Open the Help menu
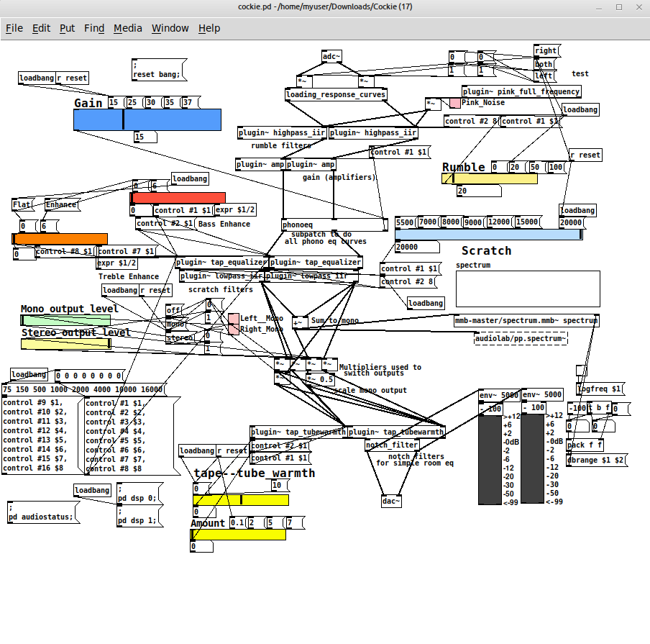Image resolution: width=650 pixels, height=644 pixels. [x=209, y=28]
